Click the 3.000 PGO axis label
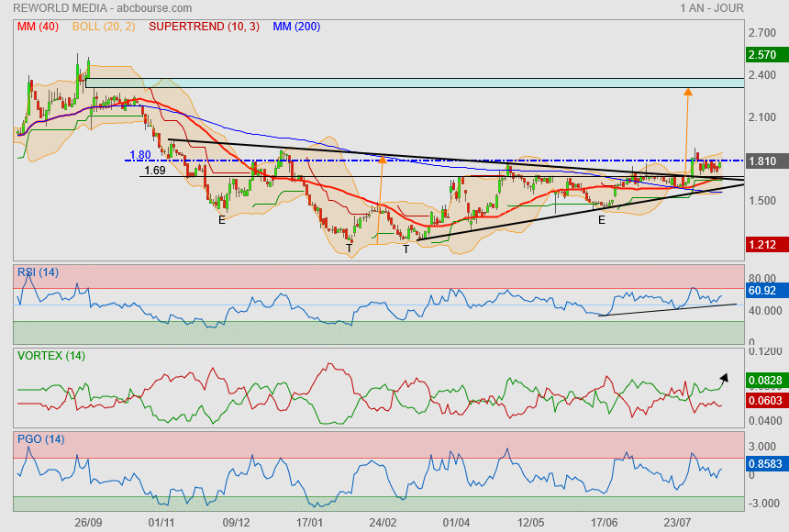Screen dimensions: 789x532 coord(762,447)
